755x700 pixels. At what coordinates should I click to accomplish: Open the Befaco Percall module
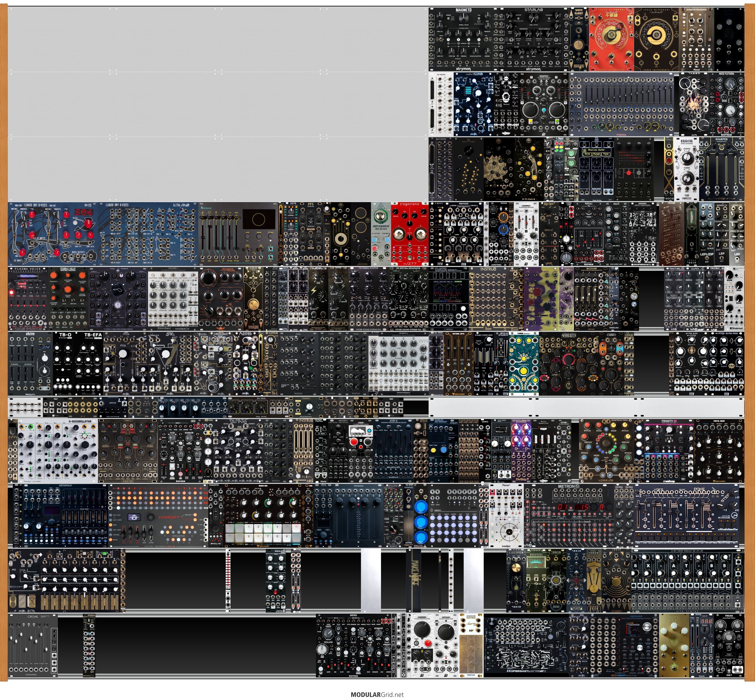click(x=589, y=234)
